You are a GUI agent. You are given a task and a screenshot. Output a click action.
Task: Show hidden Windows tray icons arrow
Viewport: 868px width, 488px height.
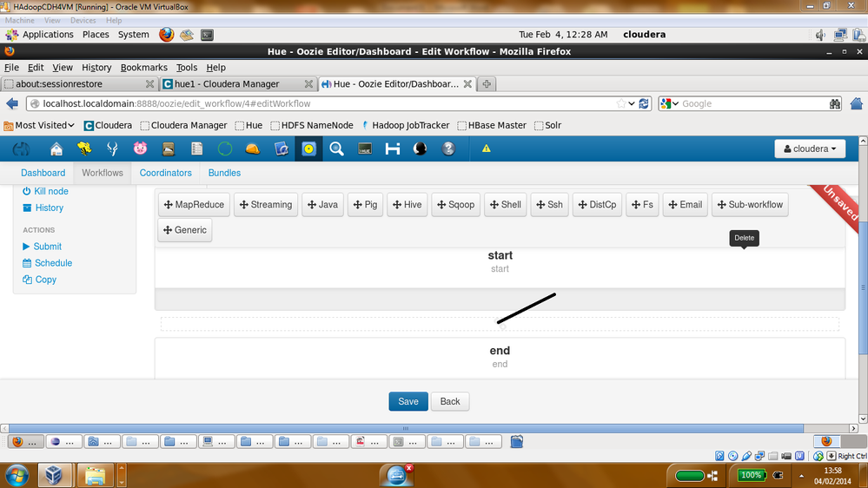pyautogui.click(x=801, y=476)
